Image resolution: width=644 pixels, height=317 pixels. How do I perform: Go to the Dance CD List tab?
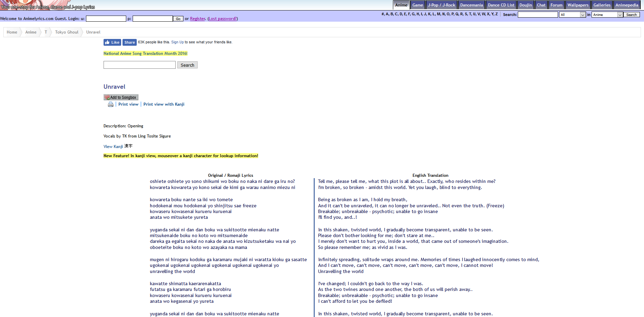(501, 5)
